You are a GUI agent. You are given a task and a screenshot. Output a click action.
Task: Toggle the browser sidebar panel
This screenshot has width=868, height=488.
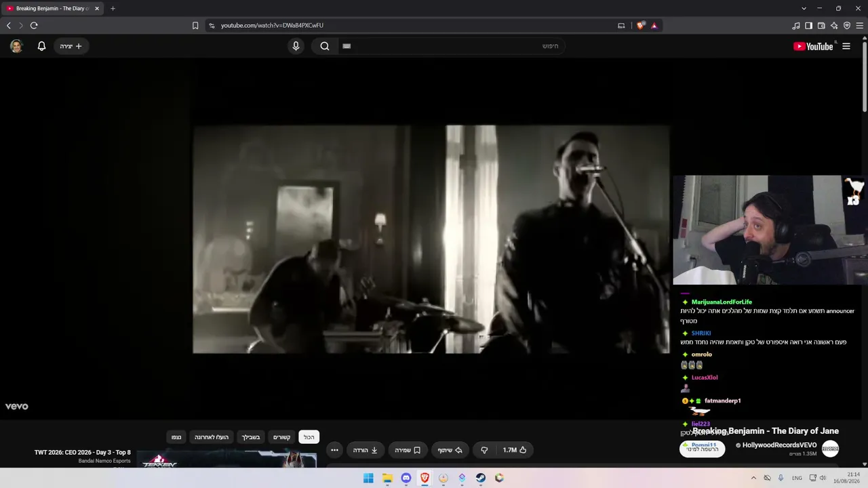pyautogui.click(x=808, y=26)
